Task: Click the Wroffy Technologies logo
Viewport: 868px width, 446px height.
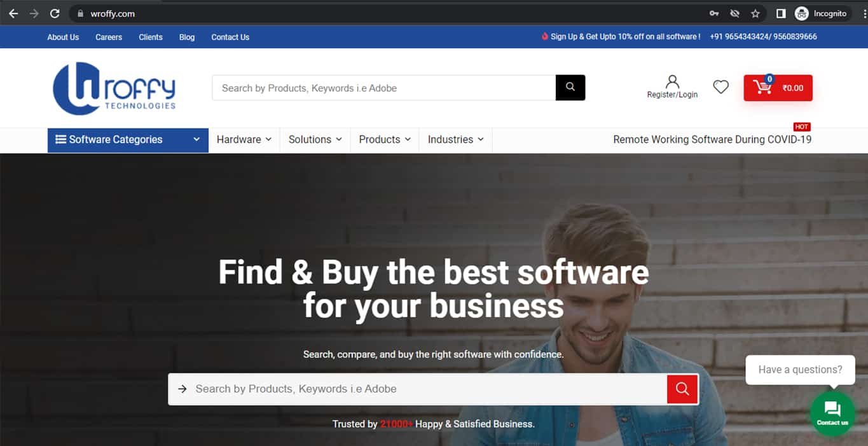Action: click(114, 88)
